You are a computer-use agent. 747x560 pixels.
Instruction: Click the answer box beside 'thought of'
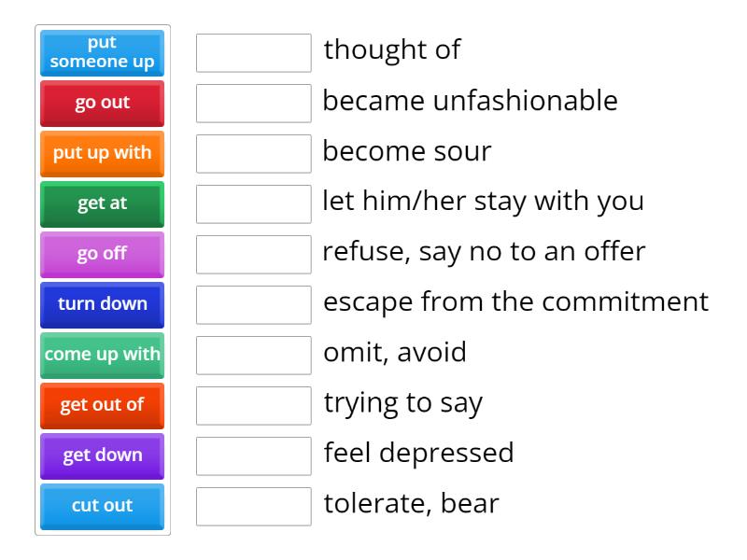point(254,53)
